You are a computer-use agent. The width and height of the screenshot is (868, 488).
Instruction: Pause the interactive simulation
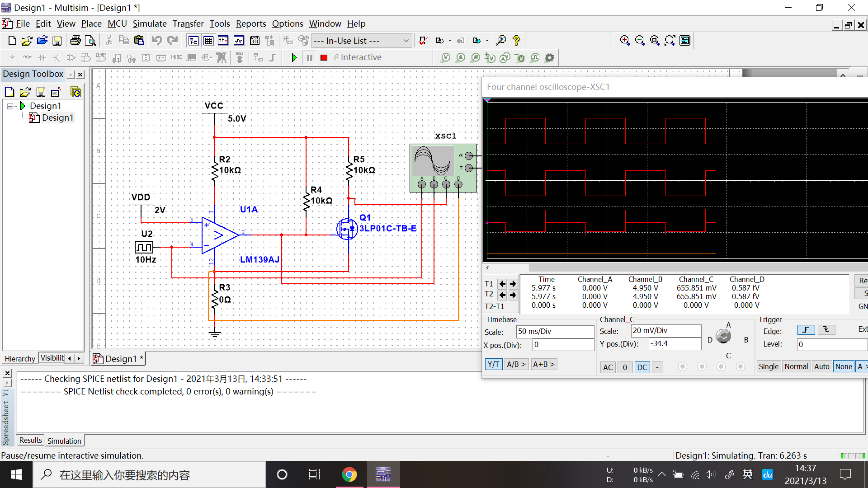[x=309, y=57]
